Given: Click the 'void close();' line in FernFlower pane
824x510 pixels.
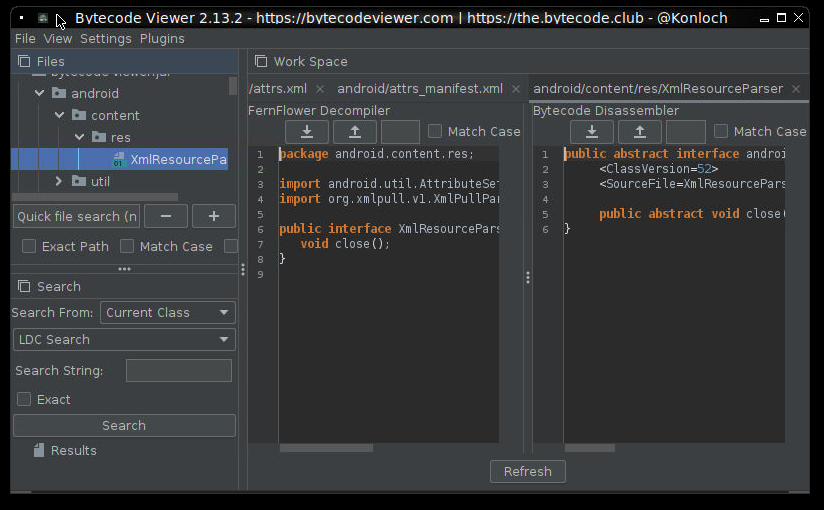Looking at the screenshot, I should click(345, 244).
